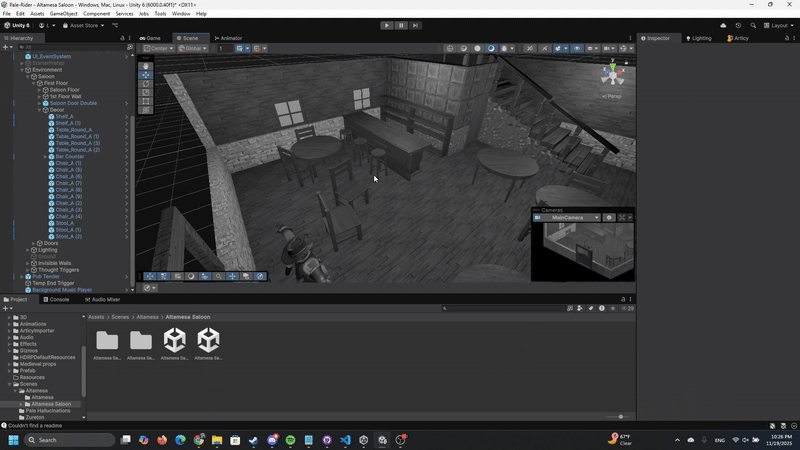
Task: Toggle Hierarchy panel lock
Action: point(120,38)
